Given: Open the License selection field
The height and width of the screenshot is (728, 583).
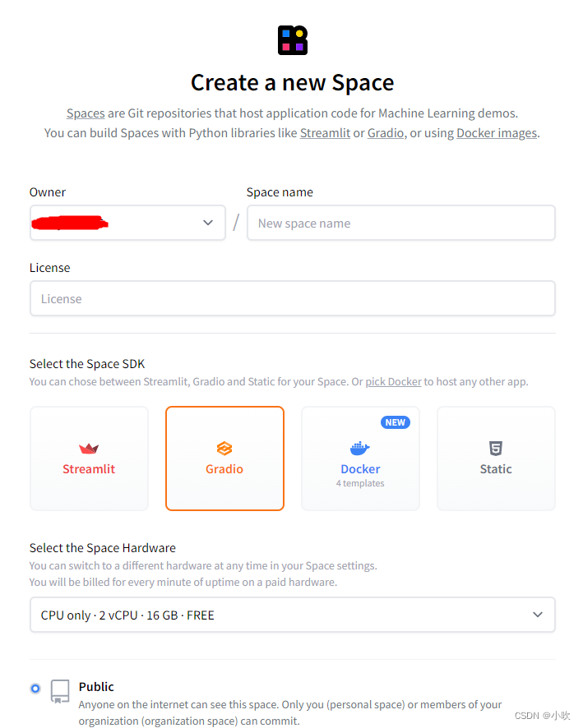Looking at the screenshot, I should pos(293,298).
